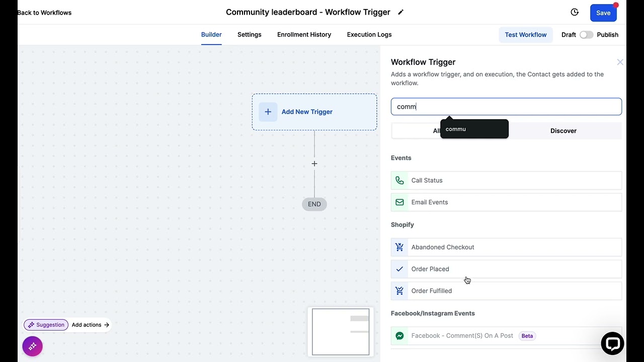Click the plus node to add an action
The height and width of the screenshot is (362, 644).
(x=314, y=164)
